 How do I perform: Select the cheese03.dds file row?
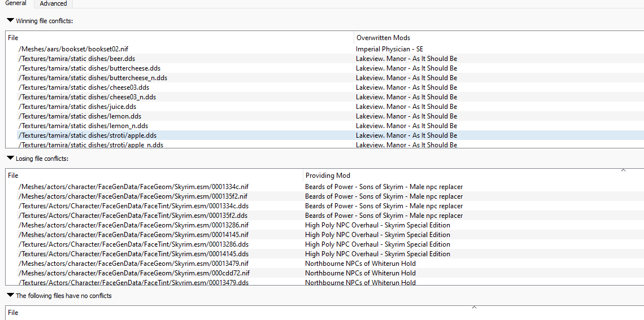pyautogui.click(x=84, y=87)
